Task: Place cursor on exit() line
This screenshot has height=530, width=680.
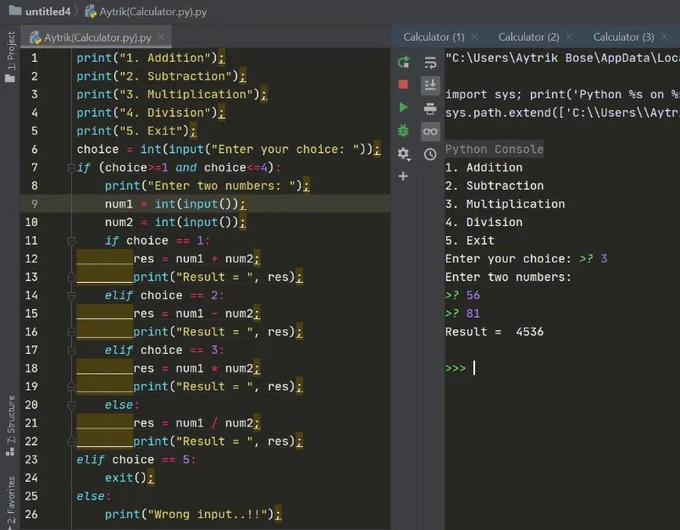Action: (129, 478)
